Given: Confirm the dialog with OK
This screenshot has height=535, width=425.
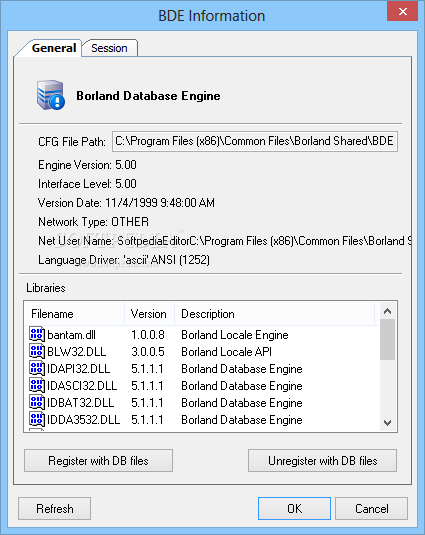Looking at the screenshot, I should [x=294, y=508].
